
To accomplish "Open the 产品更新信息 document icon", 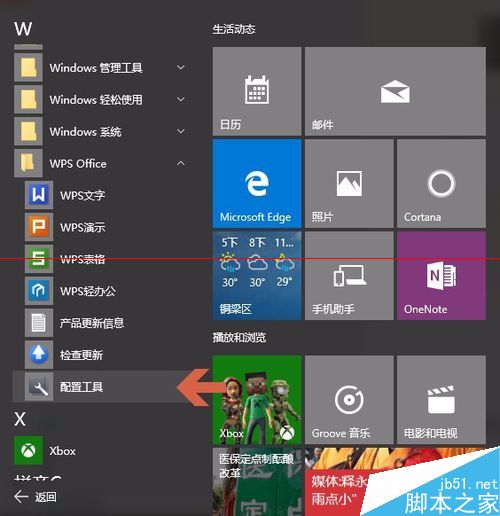I will (39, 323).
